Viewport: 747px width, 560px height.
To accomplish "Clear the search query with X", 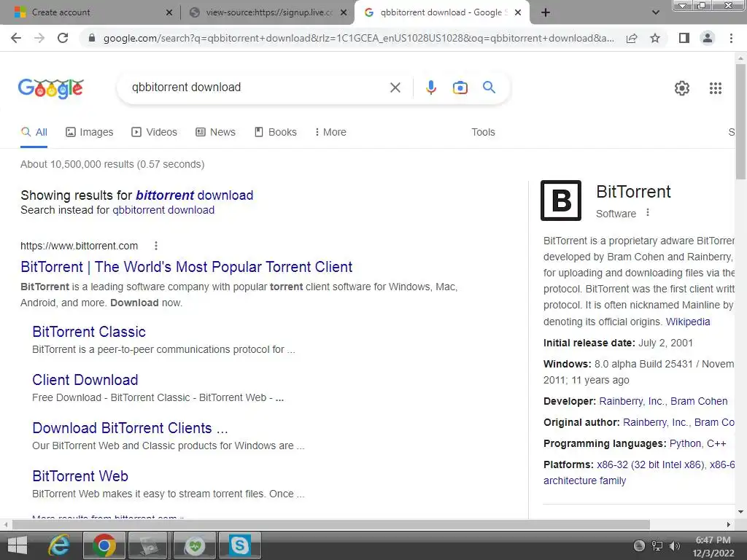I will click(395, 87).
